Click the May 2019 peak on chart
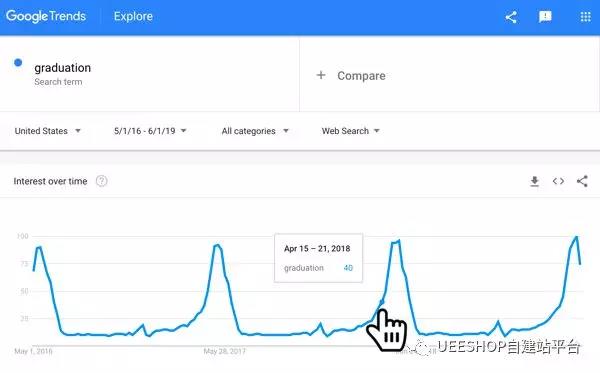 [x=577, y=237]
